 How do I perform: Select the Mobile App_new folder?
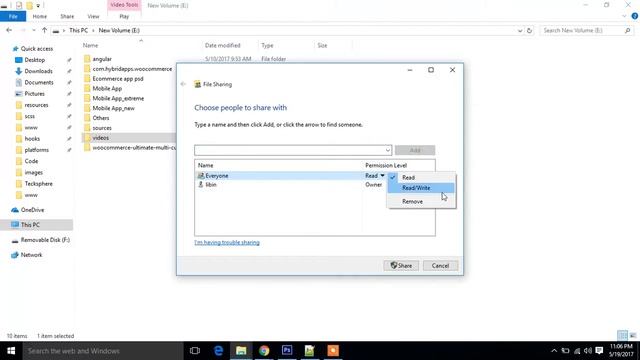113,108
